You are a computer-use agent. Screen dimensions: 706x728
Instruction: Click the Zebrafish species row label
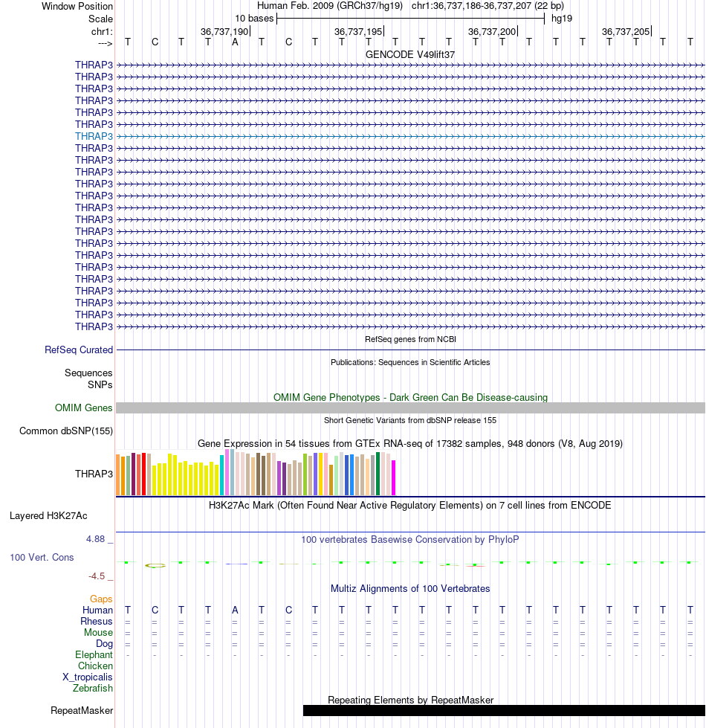coord(93,688)
